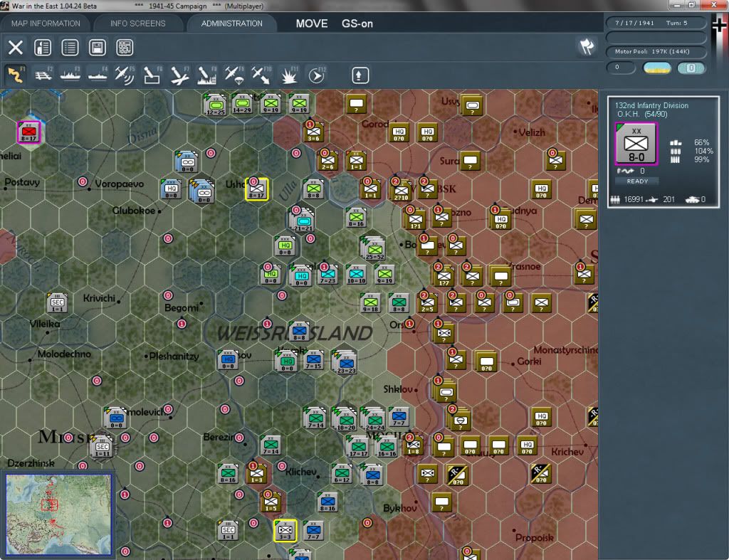
Task: Select the SEC 1=11 unit near Minsk
Action: (103, 447)
